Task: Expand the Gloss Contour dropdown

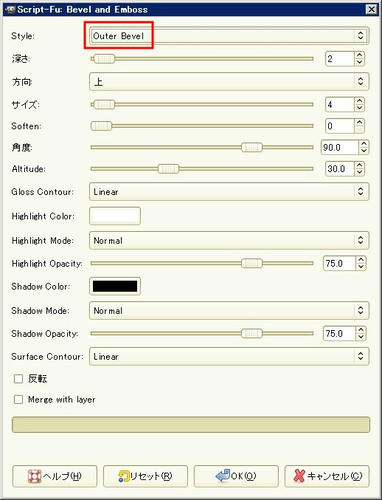Action: pos(229,192)
